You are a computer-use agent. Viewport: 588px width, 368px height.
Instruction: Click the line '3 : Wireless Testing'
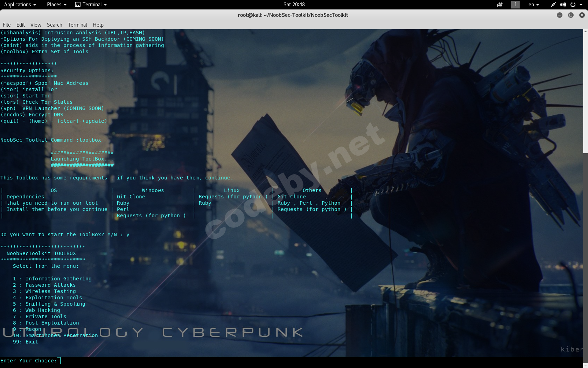(x=44, y=291)
